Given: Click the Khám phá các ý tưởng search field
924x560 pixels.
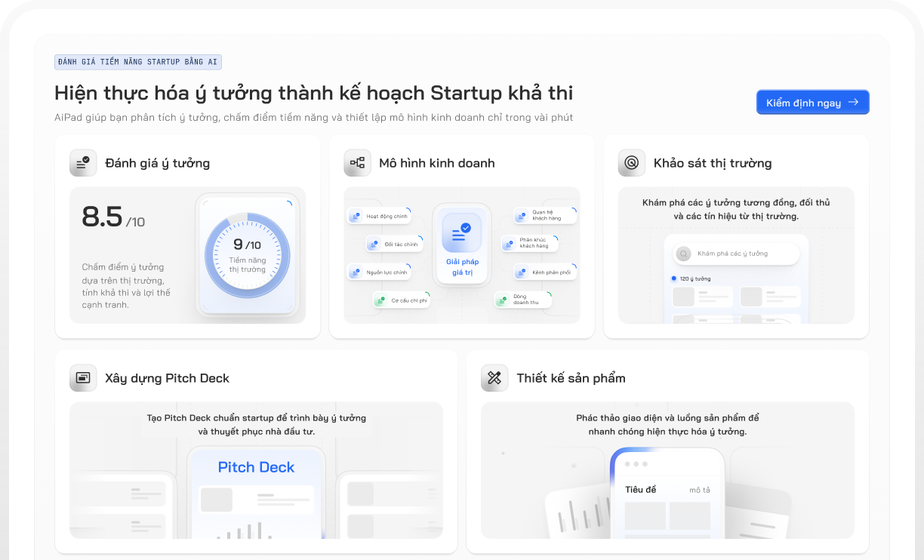Looking at the screenshot, I should pyautogui.click(x=735, y=254).
